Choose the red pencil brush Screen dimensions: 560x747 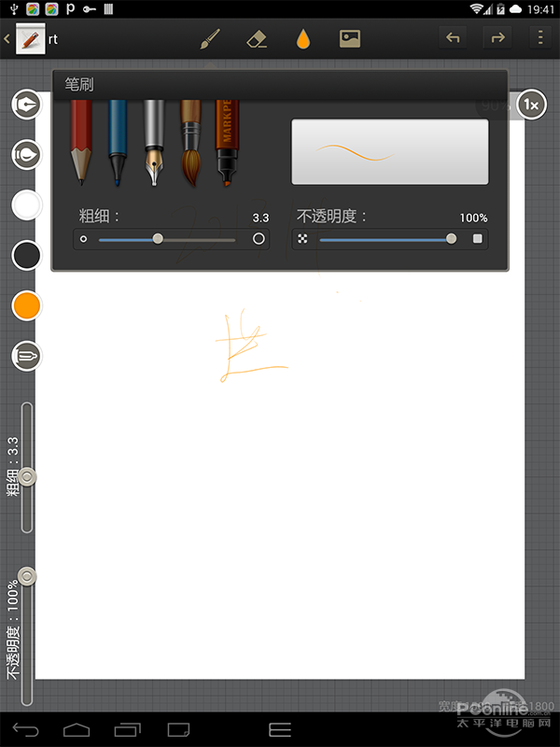click(x=81, y=143)
